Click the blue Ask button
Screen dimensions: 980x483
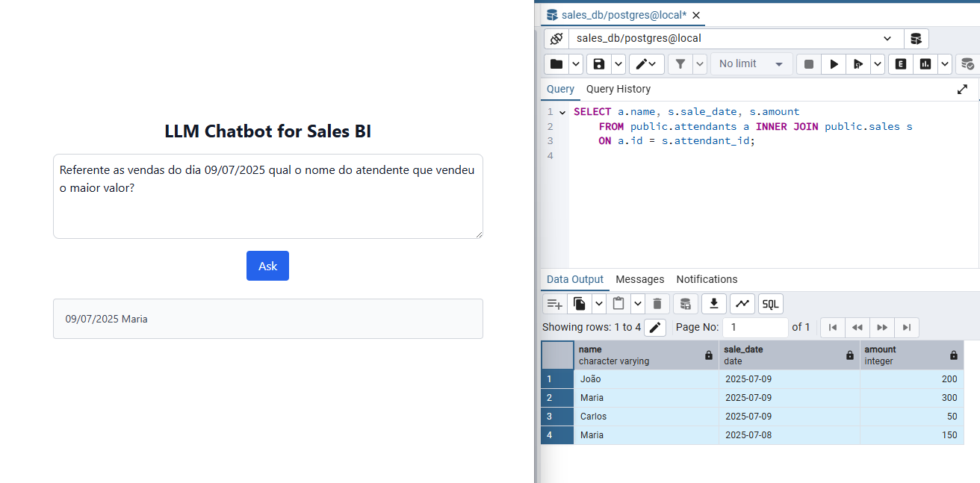[x=267, y=266]
